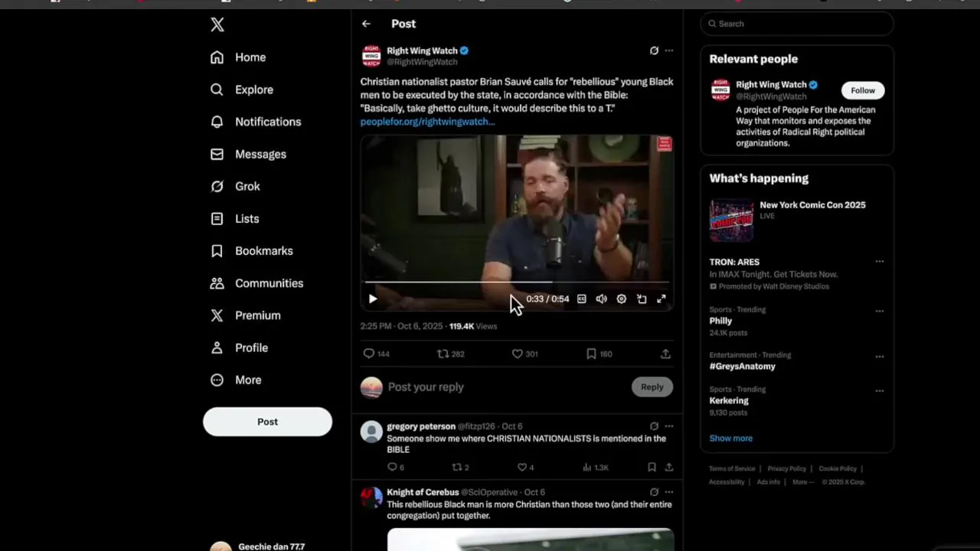Play the video
Image resolution: width=980 pixels, height=551 pixels.
click(373, 299)
